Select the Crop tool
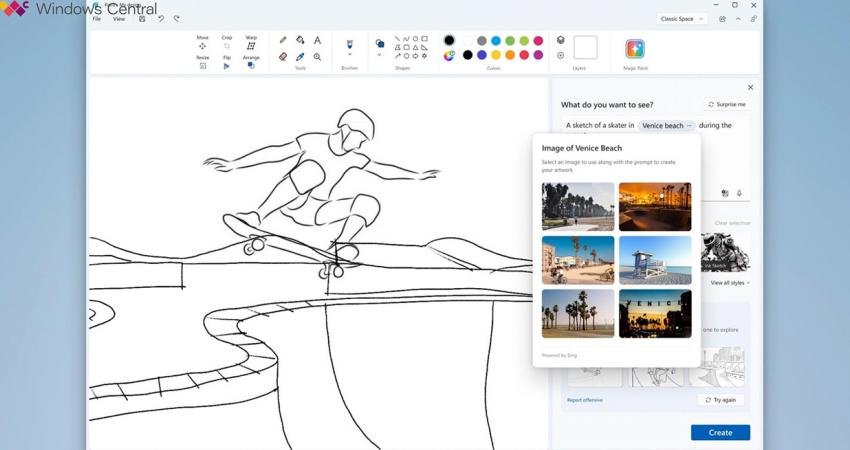The width and height of the screenshot is (850, 450). click(227, 42)
